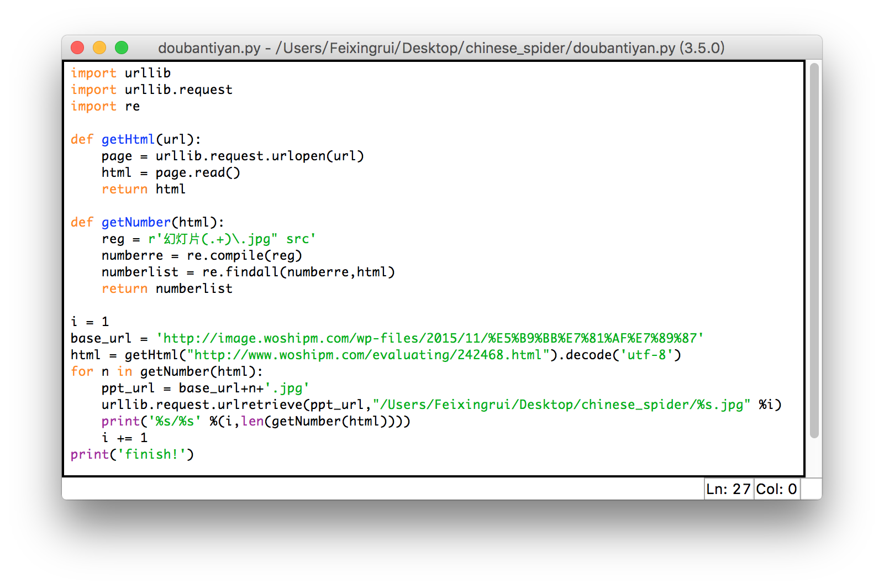Click the yellow minimize window button
884x588 pixels.
[99, 48]
